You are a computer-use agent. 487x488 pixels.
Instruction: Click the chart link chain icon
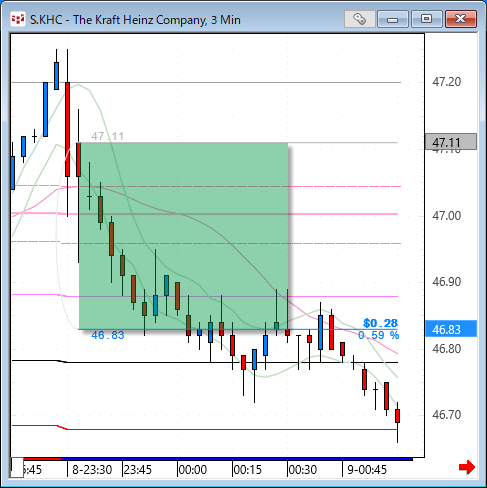(360, 19)
